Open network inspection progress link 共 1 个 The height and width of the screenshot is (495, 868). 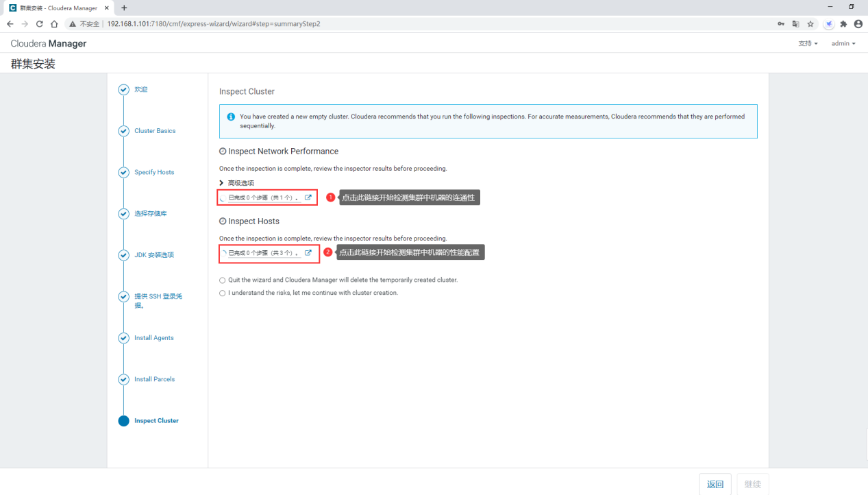point(264,197)
